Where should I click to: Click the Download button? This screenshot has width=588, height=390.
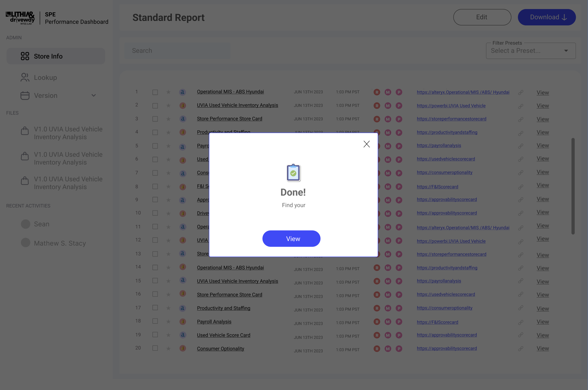coord(547,17)
